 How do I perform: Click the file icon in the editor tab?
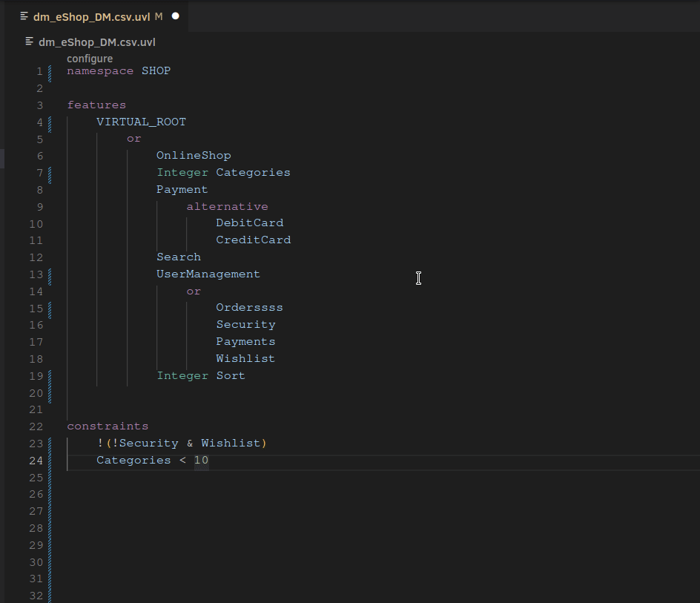(x=24, y=16)
